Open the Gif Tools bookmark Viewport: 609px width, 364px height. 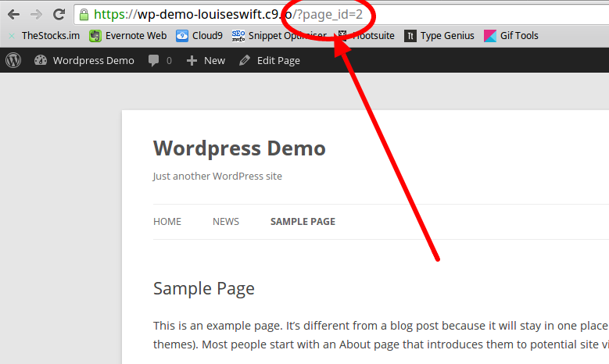511,35
